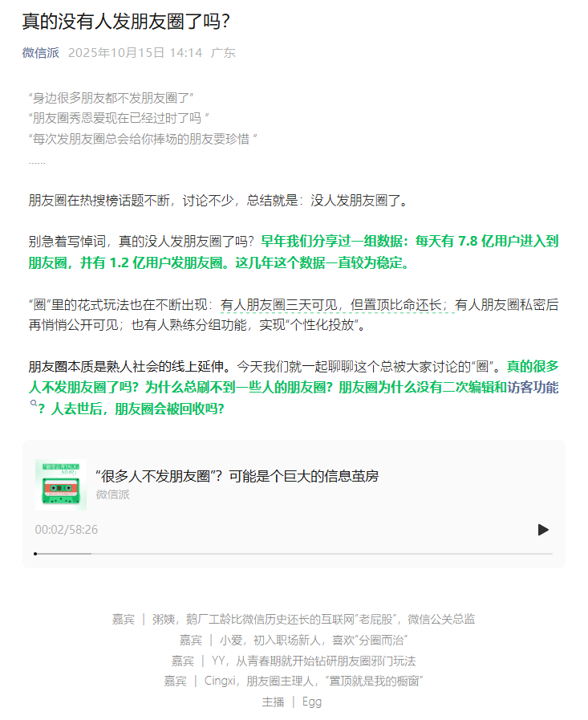
Task: Click the search icon after 访客功能
Action: 34,403
